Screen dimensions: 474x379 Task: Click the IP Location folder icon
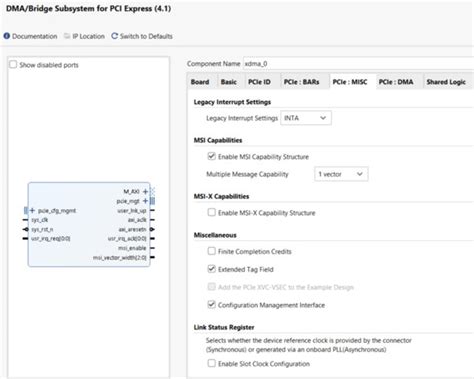pyautogui.click(x=67, y=36)
